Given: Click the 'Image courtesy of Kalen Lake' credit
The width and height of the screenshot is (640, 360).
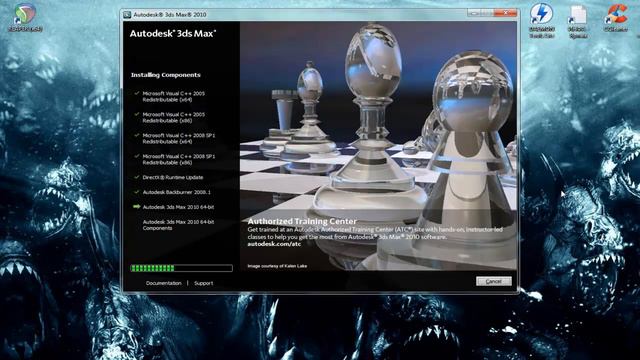Looking at the screenshot, I should 277,266.
